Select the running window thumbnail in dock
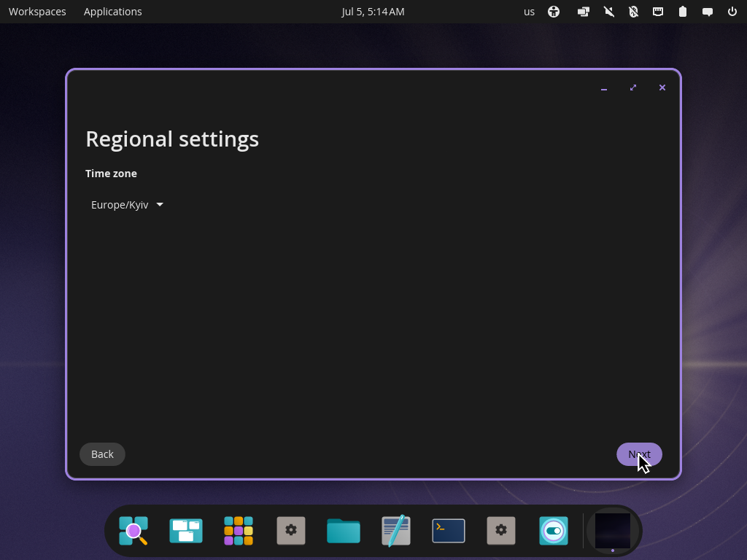The height and width of the screenshot is (560, 747). coord(613,531)
